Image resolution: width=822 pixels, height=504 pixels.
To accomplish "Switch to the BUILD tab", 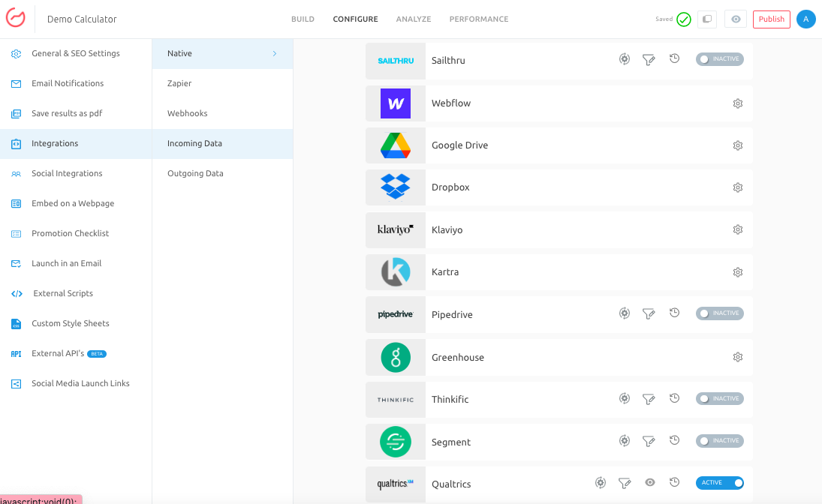I will (x=303, y=19).
